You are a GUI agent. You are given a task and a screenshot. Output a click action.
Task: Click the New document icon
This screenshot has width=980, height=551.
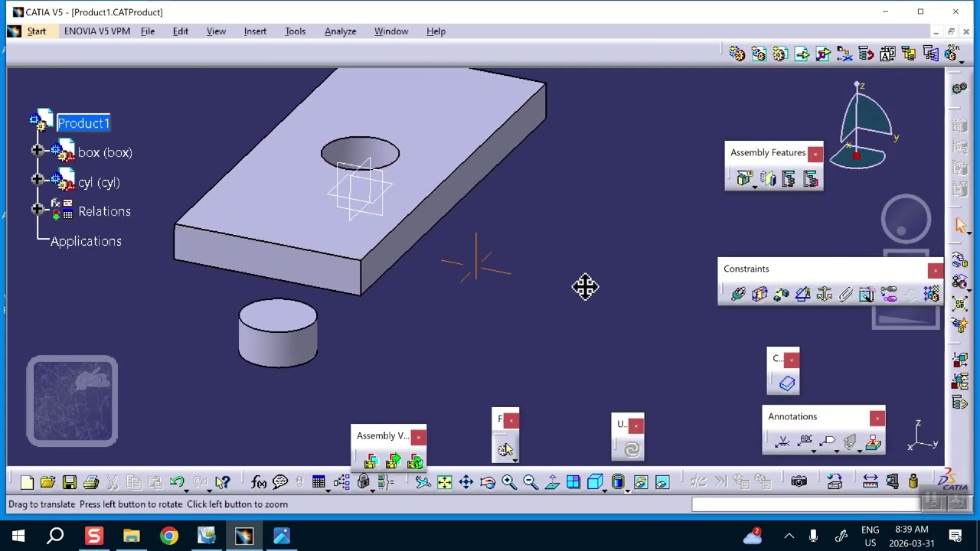pyautogui.click(x=27, y=482)
